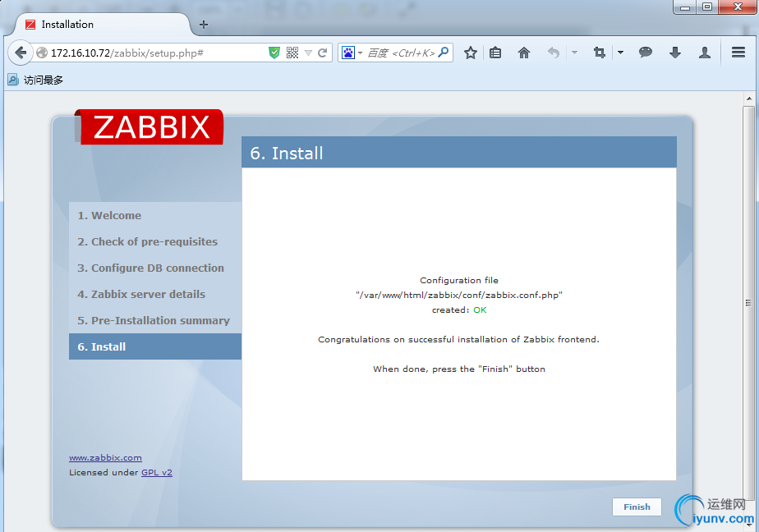Screen dimensions: 759x532
Task: Click the Congratulations on successful installation text
Action: tap(458, 339)
